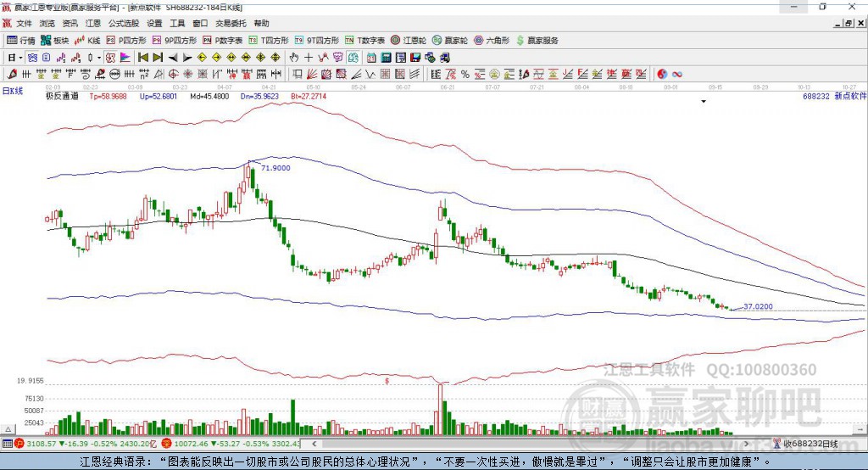Click the red yin-yang icon
The height and width of the screenshot is (470, 868).
662,75
